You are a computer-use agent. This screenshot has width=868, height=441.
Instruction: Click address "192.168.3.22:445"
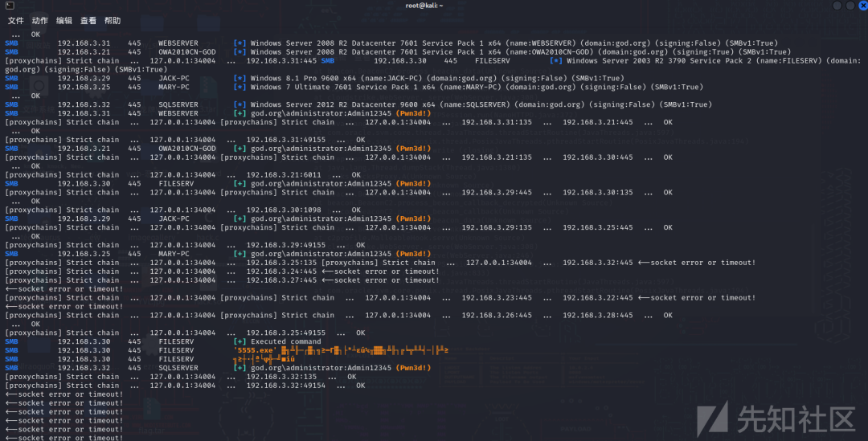pos(598,298)
